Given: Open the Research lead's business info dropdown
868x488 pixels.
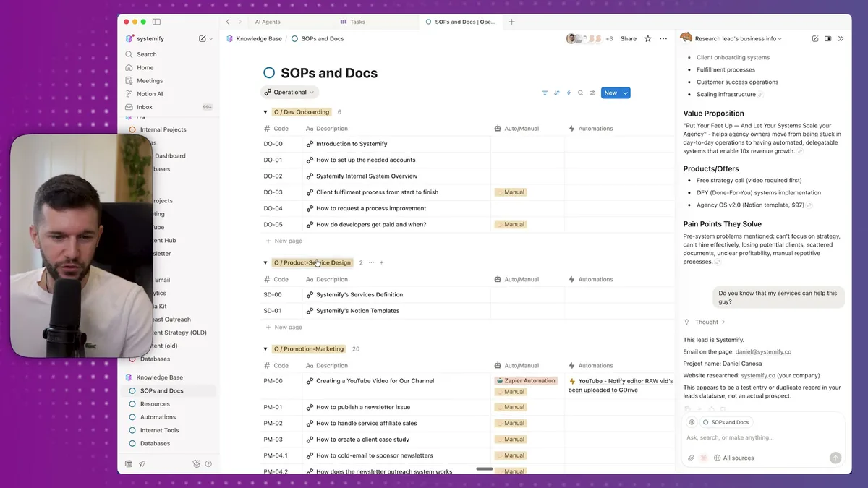Looking at the screenshot, I should pyautogui.click(x=780, y=38).
